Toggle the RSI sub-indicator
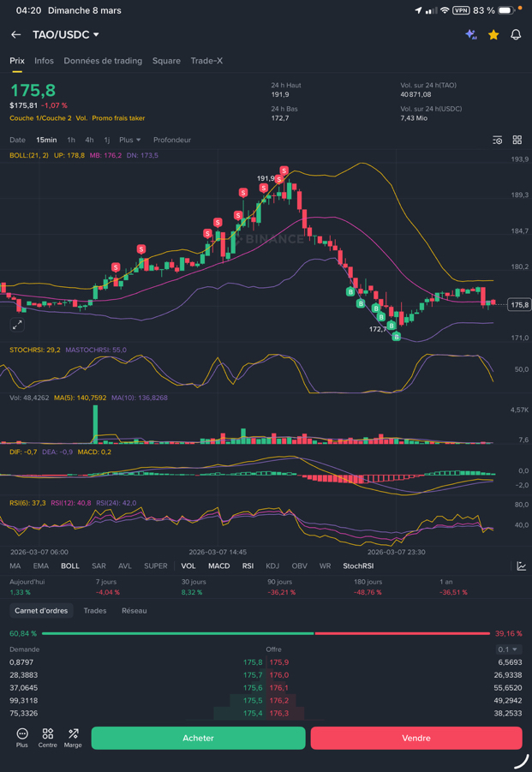The image size is (532, 772). tap(248, 566)
